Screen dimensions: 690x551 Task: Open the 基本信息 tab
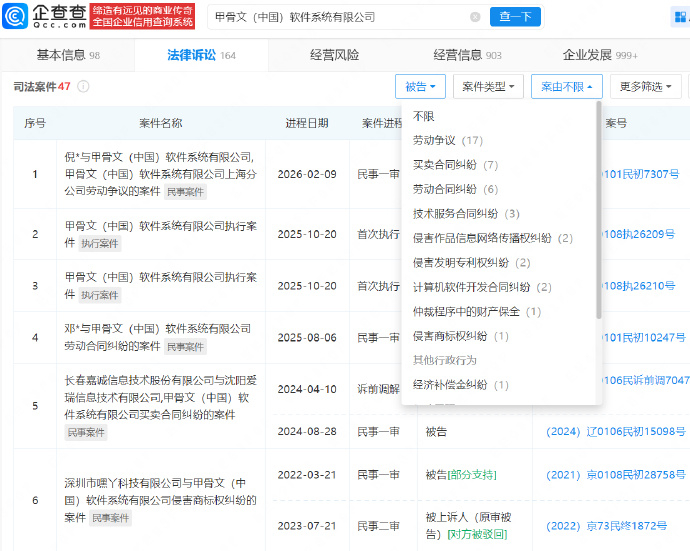point(67,55)
